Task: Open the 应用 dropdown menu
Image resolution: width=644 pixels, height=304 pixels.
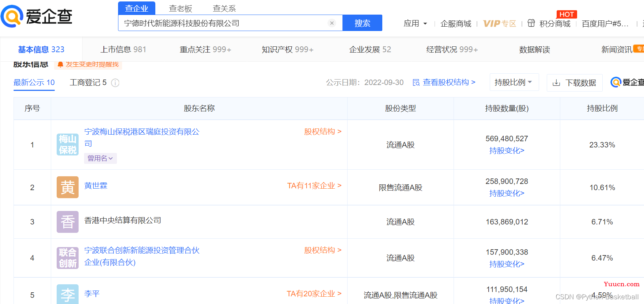Action: pyautogui.click(x=415, y=23)
